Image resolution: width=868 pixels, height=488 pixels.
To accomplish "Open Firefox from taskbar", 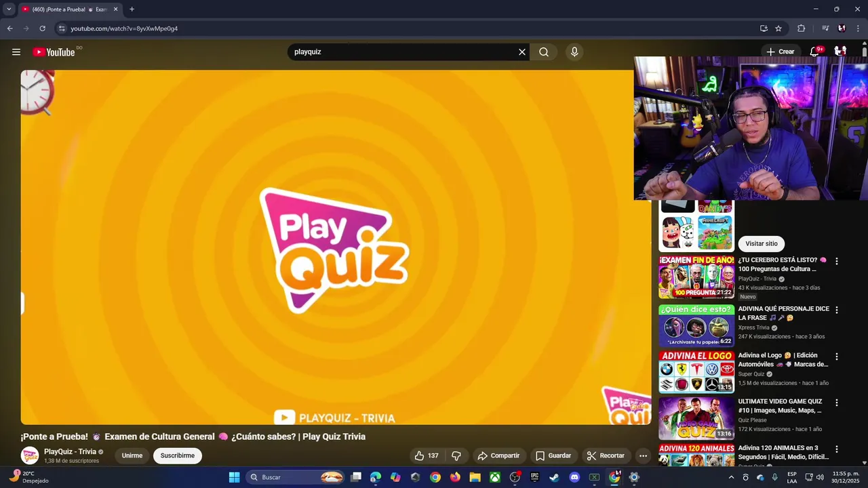I will [455, 477].
